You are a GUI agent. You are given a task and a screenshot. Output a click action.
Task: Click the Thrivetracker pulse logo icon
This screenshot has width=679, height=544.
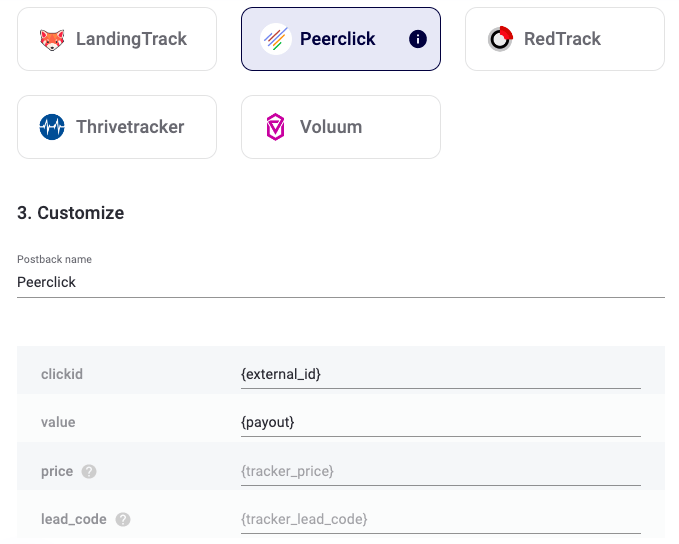click(x=52, y=127)
